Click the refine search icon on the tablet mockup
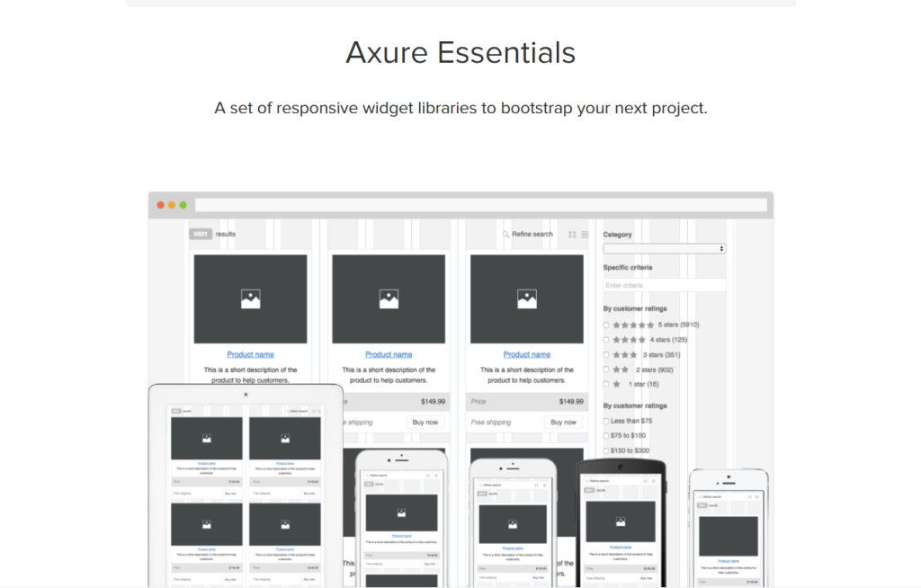Image resolution: width=921 pixels, height=588 pixels. click(287, 410)
